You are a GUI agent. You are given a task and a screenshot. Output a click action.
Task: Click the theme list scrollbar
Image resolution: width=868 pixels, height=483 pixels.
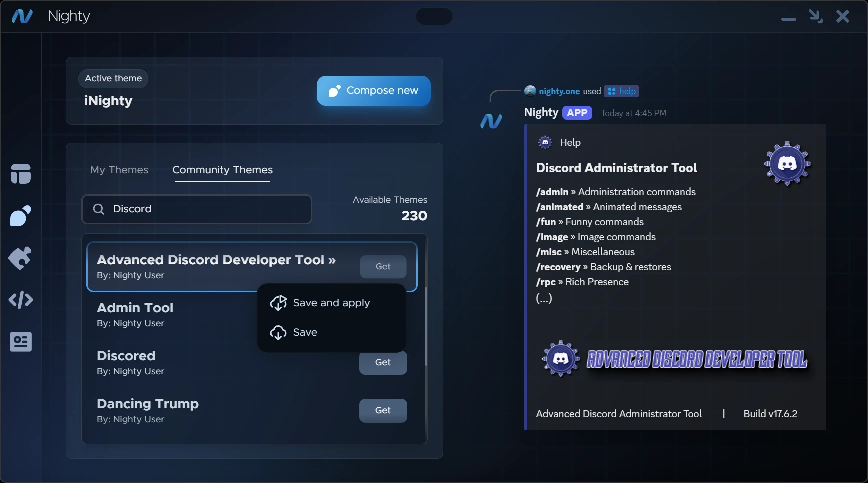coord(426,327)
